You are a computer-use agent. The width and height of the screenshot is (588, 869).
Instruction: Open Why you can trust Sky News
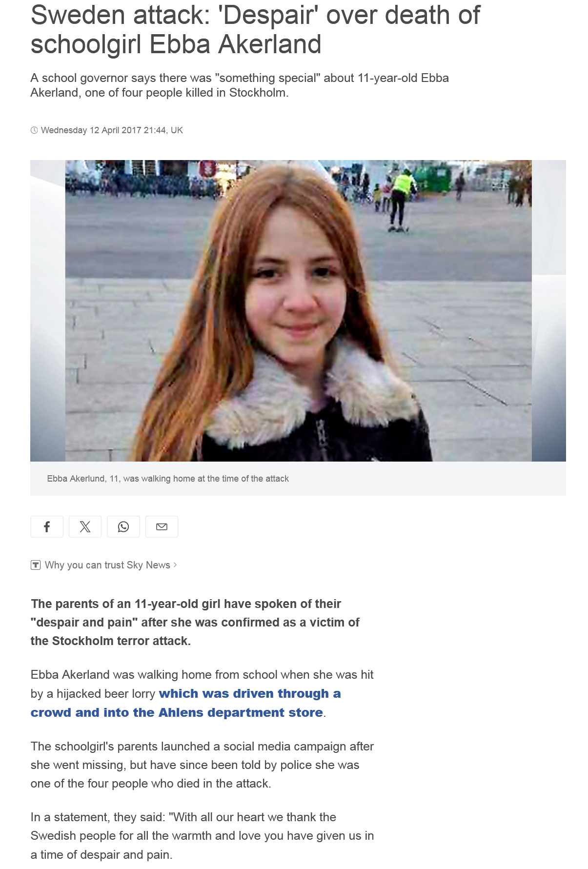click(107, 565)
